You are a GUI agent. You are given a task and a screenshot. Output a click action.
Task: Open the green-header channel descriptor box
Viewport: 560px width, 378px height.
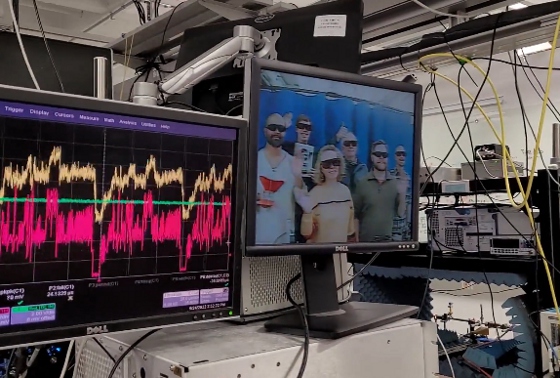(33, 313)
